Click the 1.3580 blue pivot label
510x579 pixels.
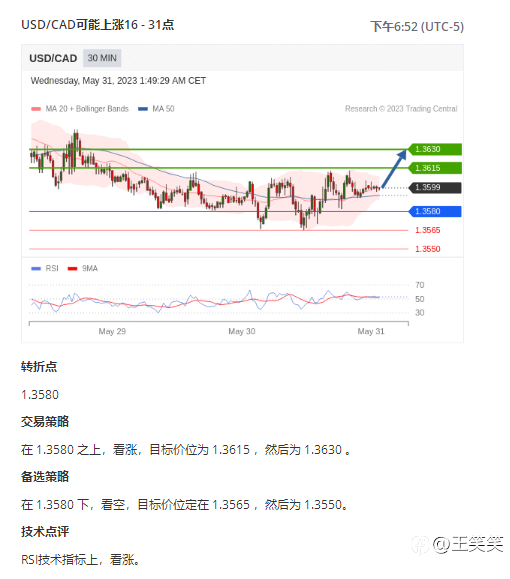tap(435, 211)
